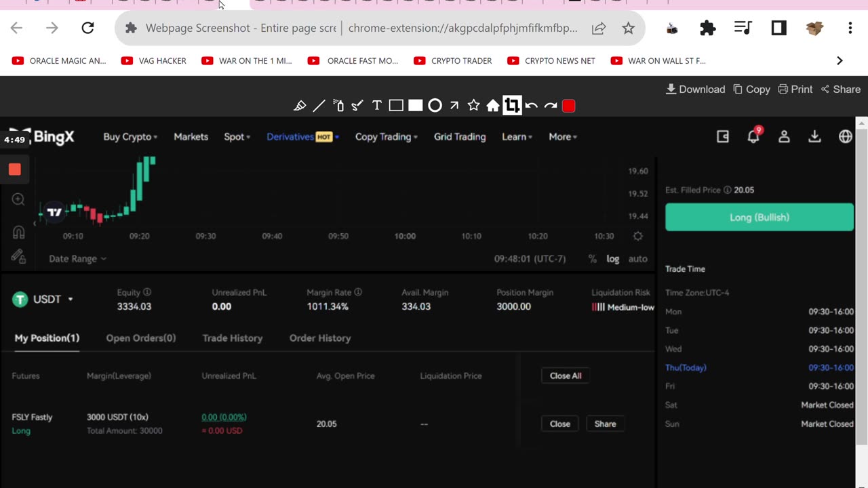Screen dimensions: 868x488
Task: Copy the screenshot to clipboard
Action: [751, 89]
